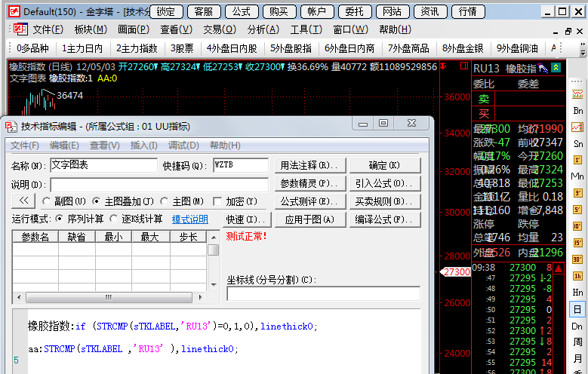Open the 5外盘股指 tab
The width and height of the screenshot is (588, 374).
point(291,48)
